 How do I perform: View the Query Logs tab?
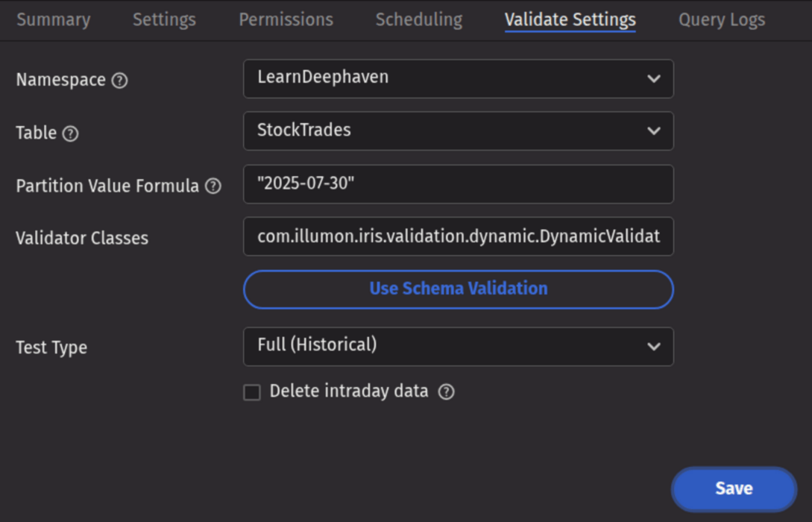tap(721, 20)
